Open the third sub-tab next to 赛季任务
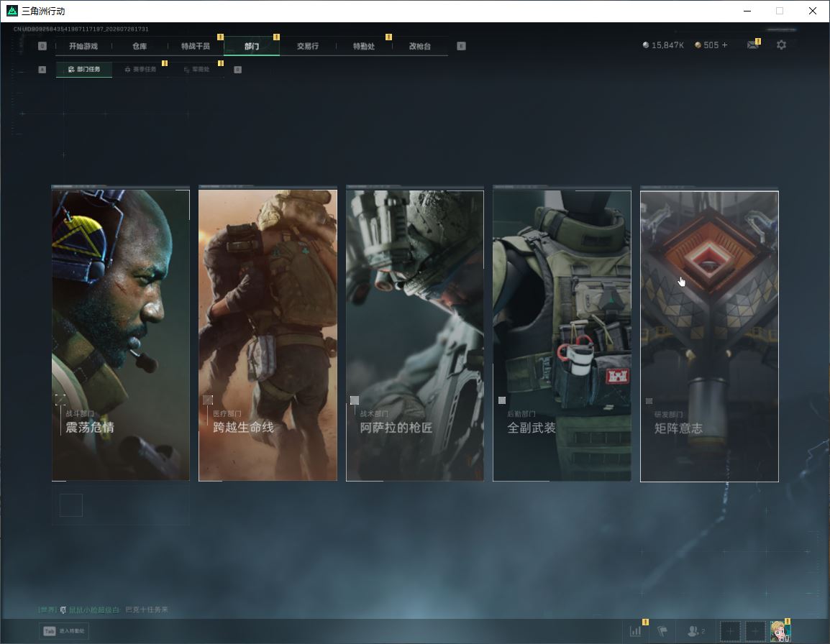 196,69
